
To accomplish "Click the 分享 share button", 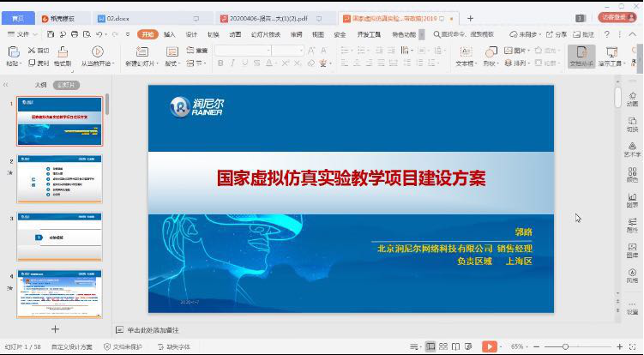I will point(557,34).
